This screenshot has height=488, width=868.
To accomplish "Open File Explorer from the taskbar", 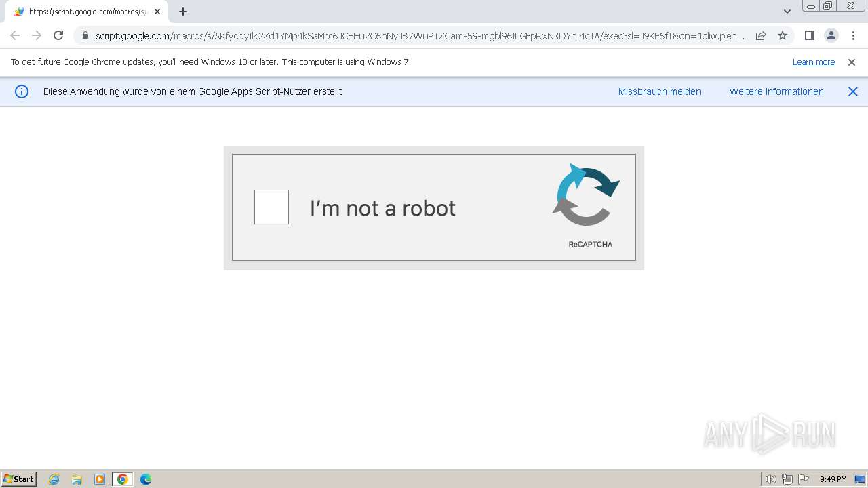I will pos(77,479).
